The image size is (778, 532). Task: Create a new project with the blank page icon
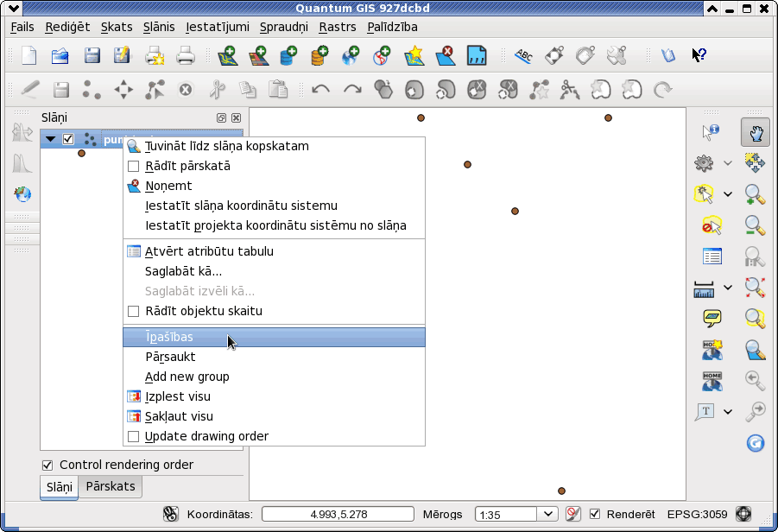(29, 55)
